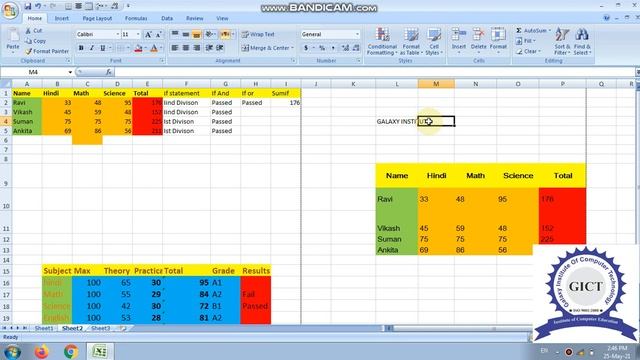This screenshot has width=640, height=360.
Task: Toggle Center text alignment
Action: (186, 48)
